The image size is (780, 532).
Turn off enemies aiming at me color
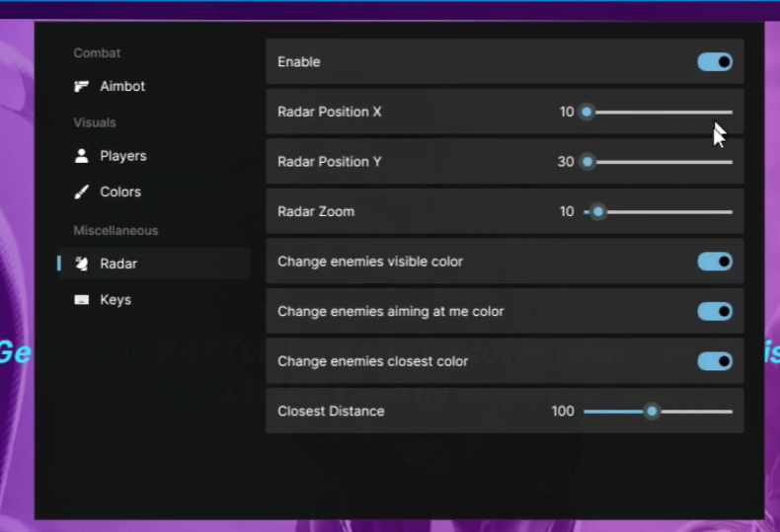pos(715,312)
